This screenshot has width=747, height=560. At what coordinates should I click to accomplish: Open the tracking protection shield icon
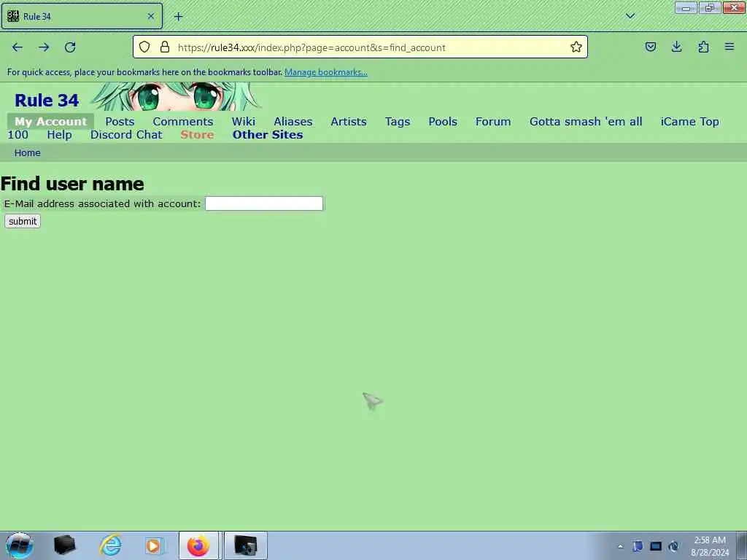(145, 47)
